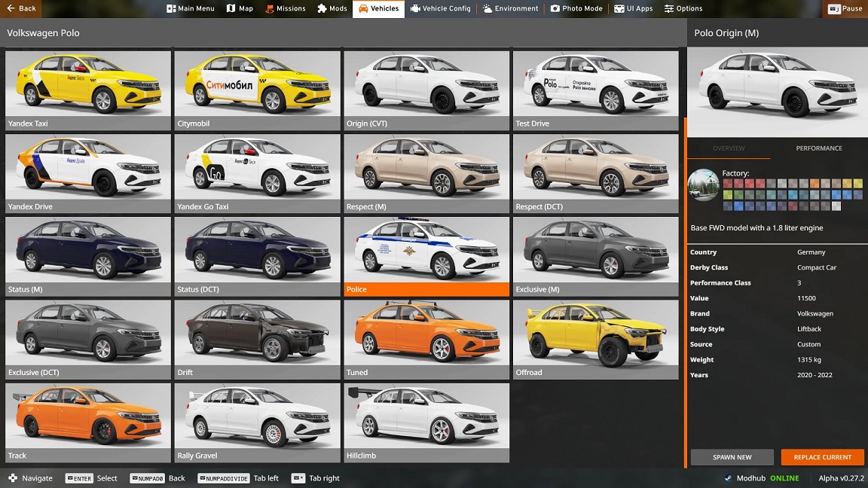Open Vehicle Config
Viewport: 868px width, 488px height.
click(x=441, y=8)
